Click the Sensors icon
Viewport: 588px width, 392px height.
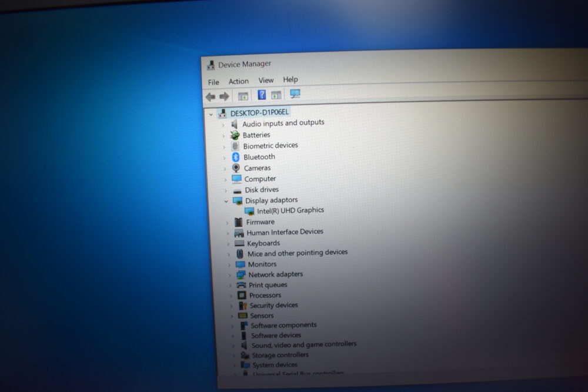243,316
